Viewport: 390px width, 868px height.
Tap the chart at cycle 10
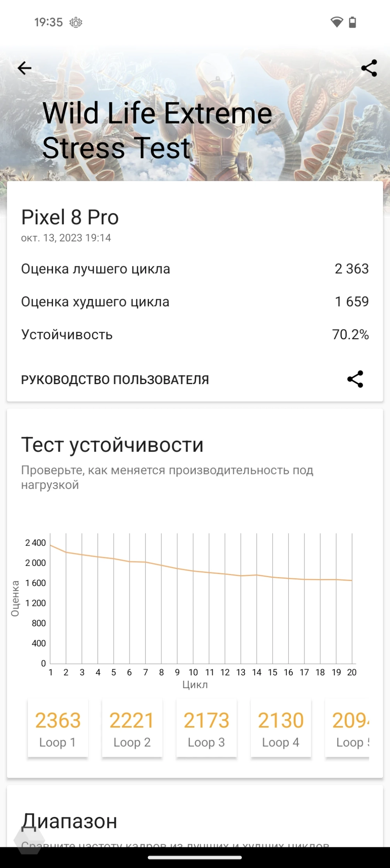click(x=193, y=571)
